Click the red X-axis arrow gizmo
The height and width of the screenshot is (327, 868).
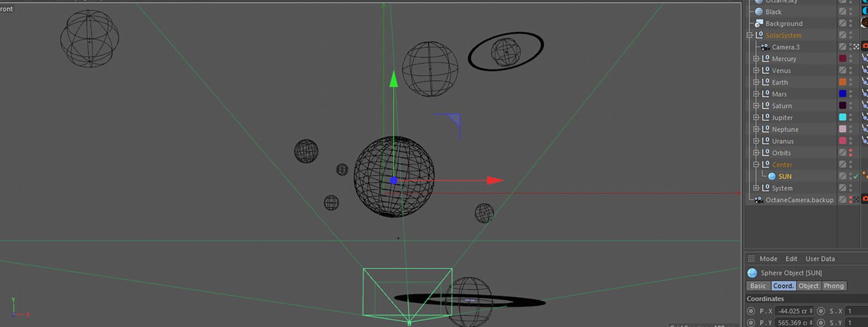[x=494, y=181]
